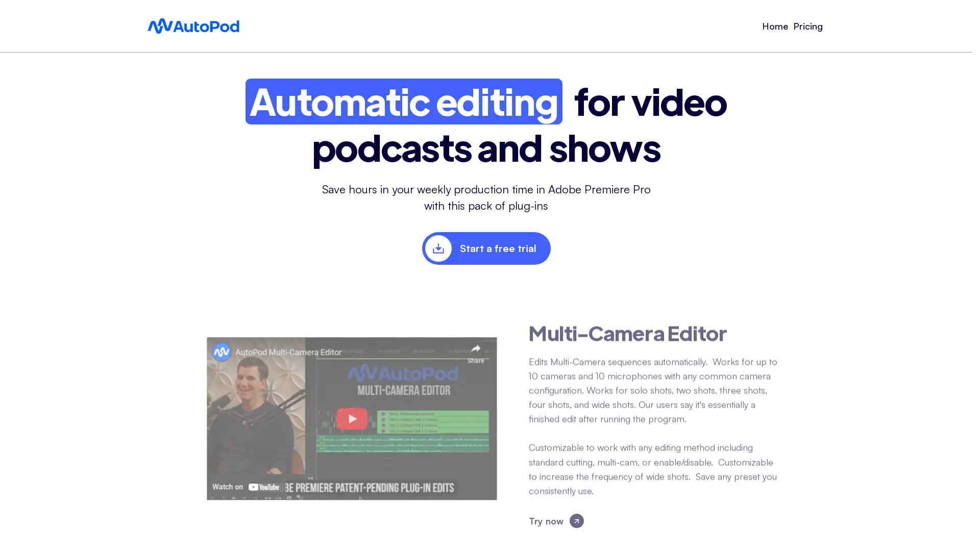Screen dimensions: 980x551
Task: Click the download icon in trial button
Action: click(438, 248)
